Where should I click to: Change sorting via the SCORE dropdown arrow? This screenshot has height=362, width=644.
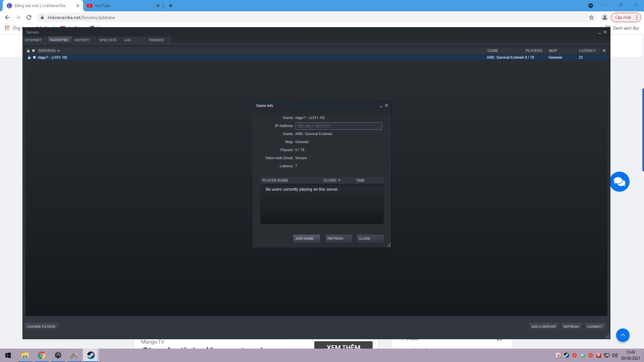click(339, 180)
